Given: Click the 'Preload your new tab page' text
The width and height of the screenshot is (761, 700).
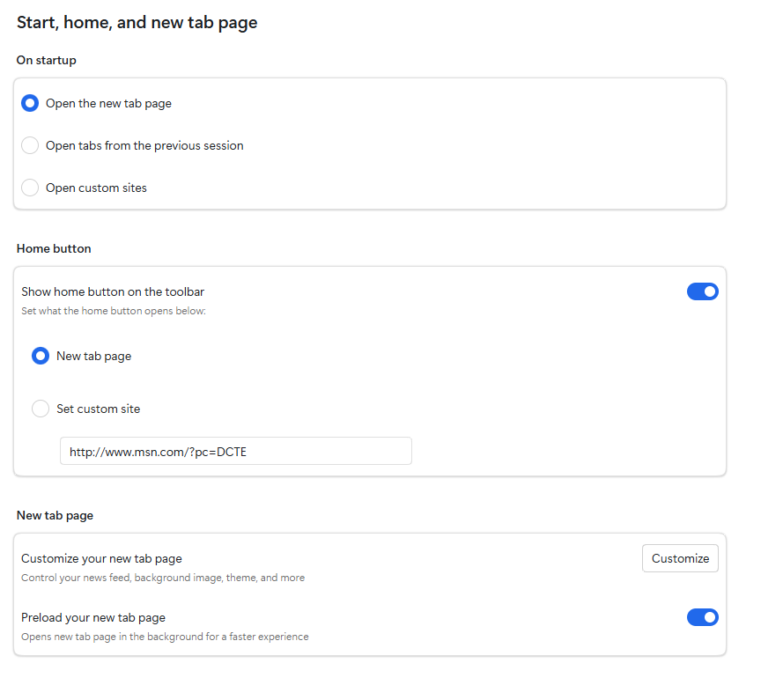Looking at the screenshot, I should pos(93,617).
